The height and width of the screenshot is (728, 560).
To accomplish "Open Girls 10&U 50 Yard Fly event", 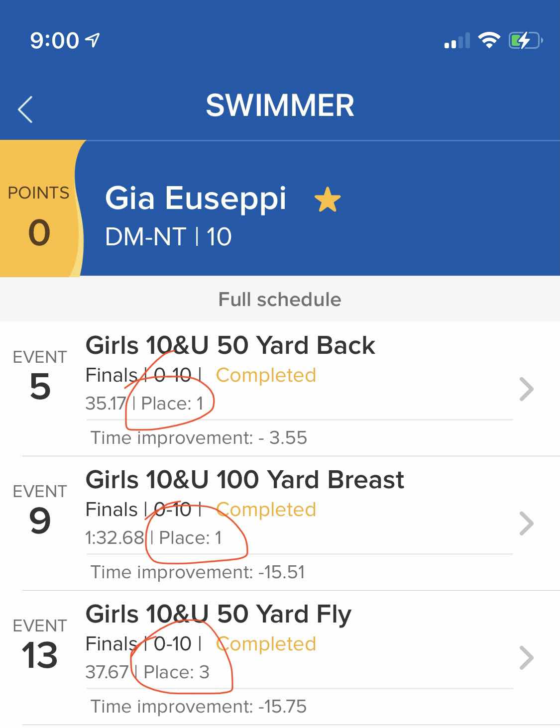I will [x=219, y=614].
